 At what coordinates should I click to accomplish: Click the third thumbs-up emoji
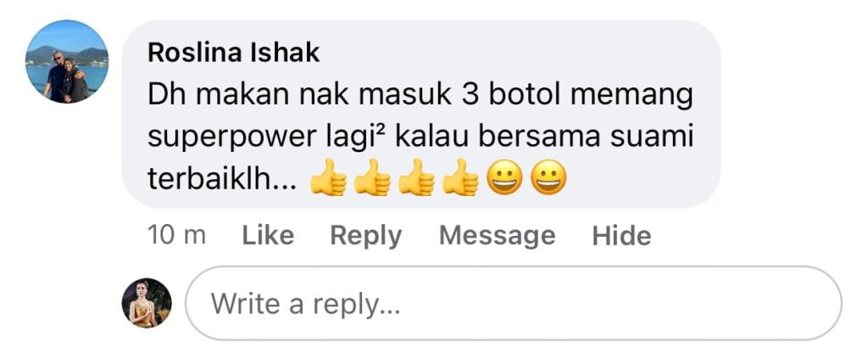click(416, 178)
